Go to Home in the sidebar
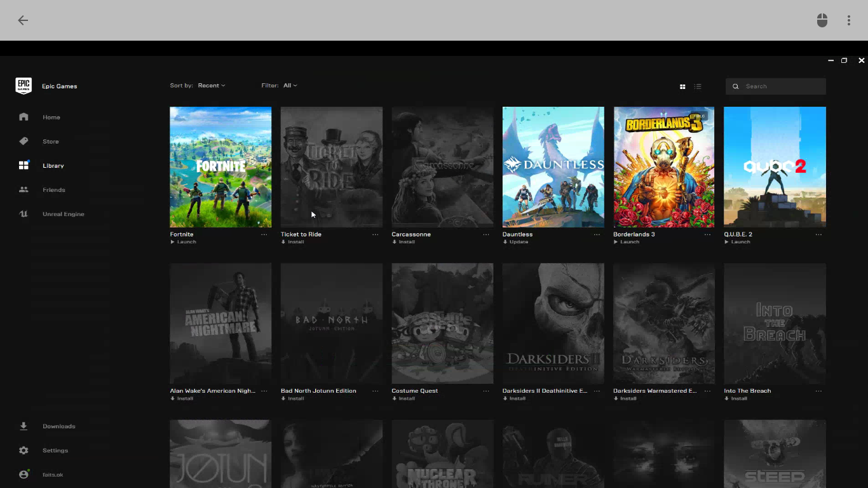 pyautogui.click(x=51, y=118)
